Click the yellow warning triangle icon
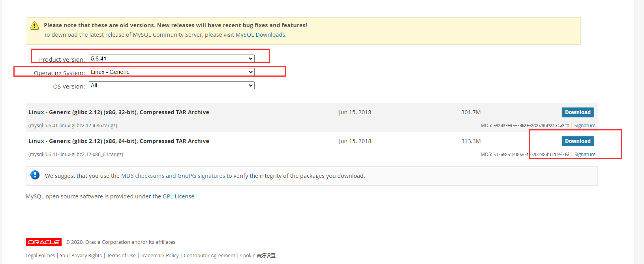 (x=35, y=26)
